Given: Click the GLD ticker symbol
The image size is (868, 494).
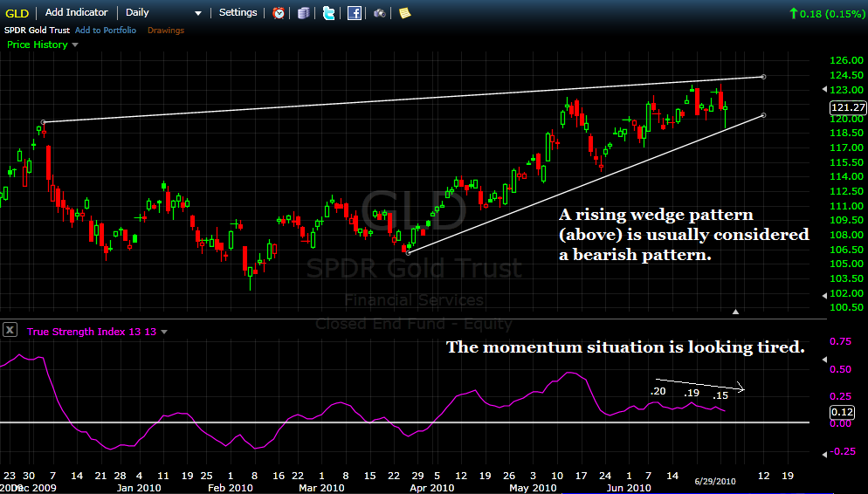Looking at the screenshot, I should [17, 13].
